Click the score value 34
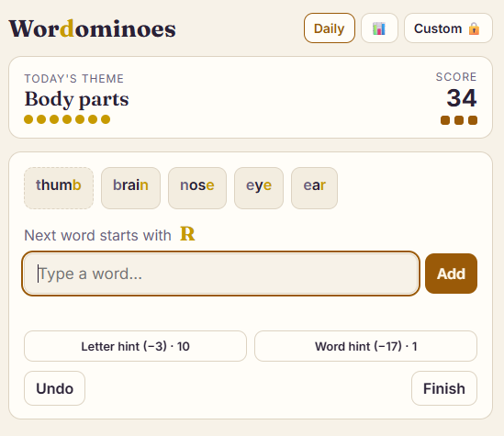The width and height of the screenshot is (504, 436). point(462,97)
